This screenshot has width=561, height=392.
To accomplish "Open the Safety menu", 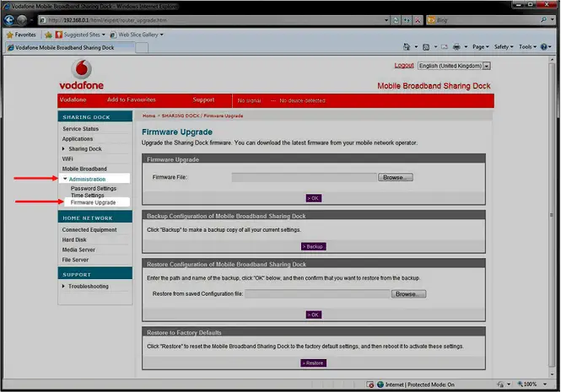I will [x=504, y=47].
